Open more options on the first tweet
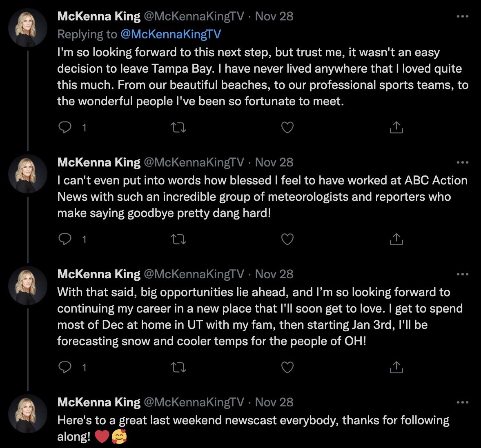 click(462, 17)
